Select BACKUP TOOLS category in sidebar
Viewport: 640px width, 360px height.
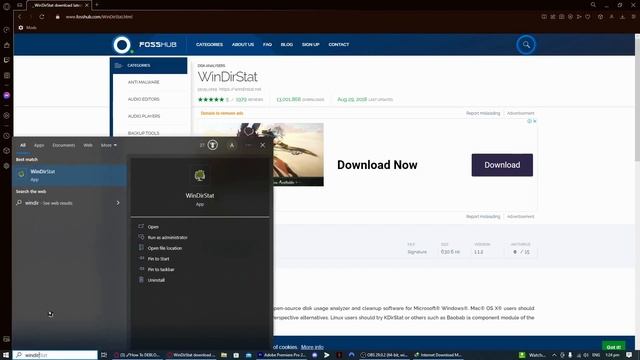[144, 133]
